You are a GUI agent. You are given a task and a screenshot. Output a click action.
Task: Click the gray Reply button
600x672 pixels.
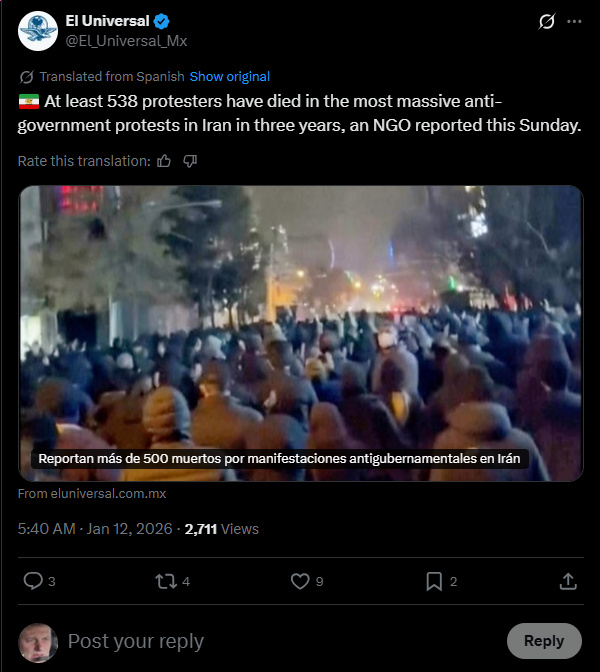tap(544, 641)
